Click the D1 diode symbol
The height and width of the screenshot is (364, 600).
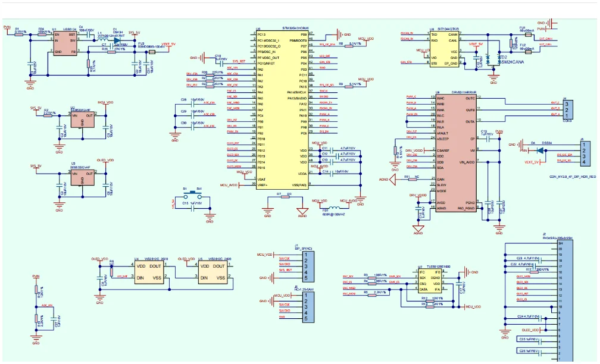click(117, 34)
